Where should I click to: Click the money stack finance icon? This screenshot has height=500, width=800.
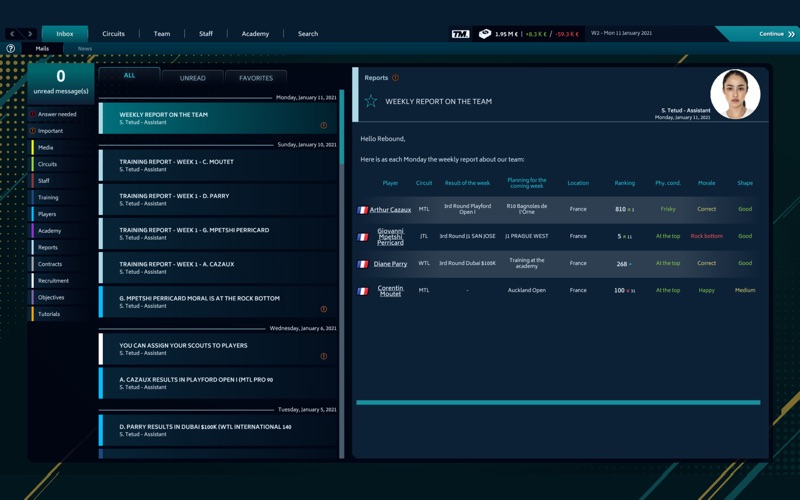click(x=485, y=34)
